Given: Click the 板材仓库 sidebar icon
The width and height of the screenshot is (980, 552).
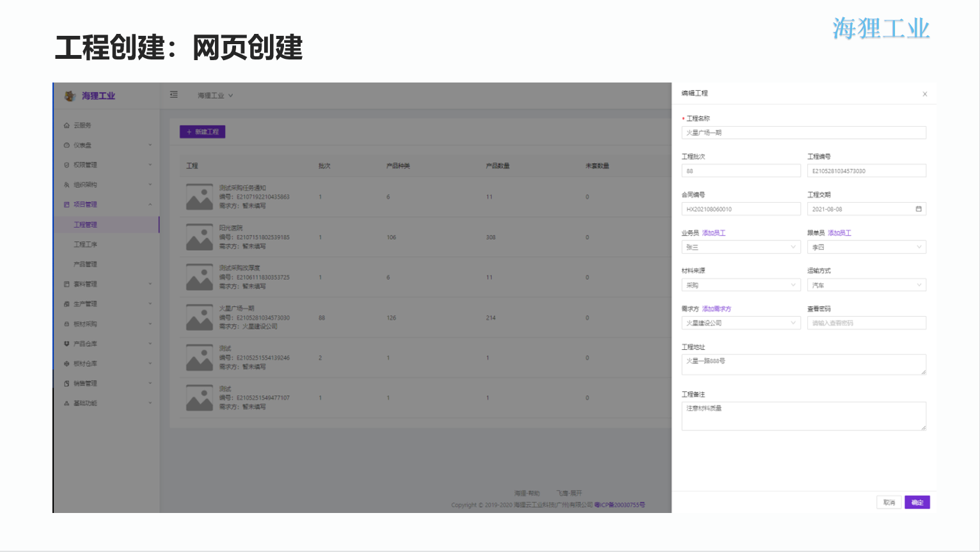Looking at the screenshot, I should point(67,364).
